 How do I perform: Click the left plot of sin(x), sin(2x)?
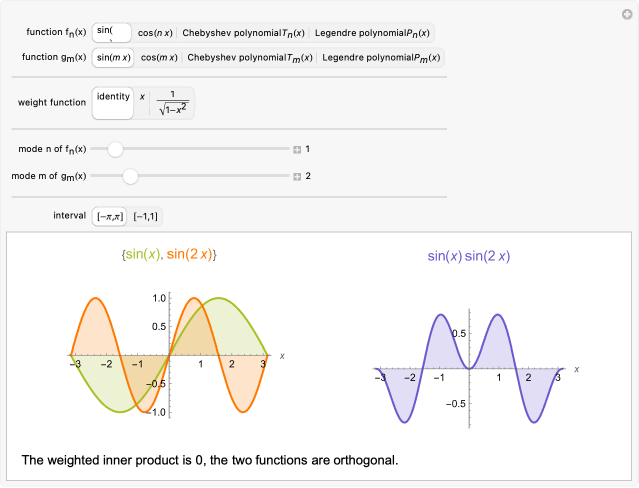[x=168, y=354]
